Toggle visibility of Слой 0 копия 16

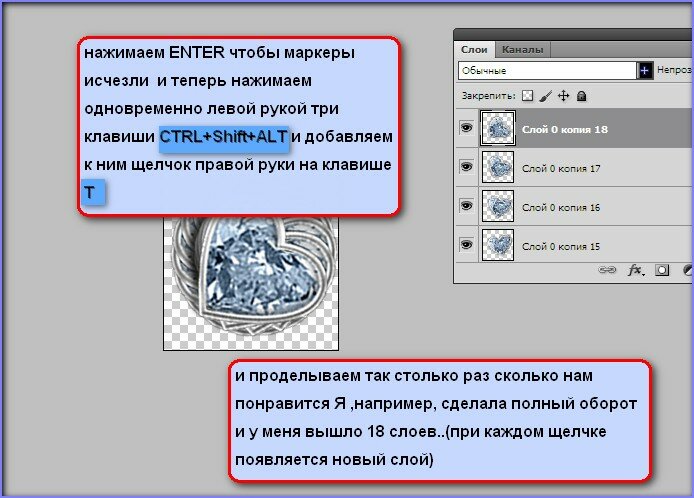pyautogui.click(x=466, y=206)
